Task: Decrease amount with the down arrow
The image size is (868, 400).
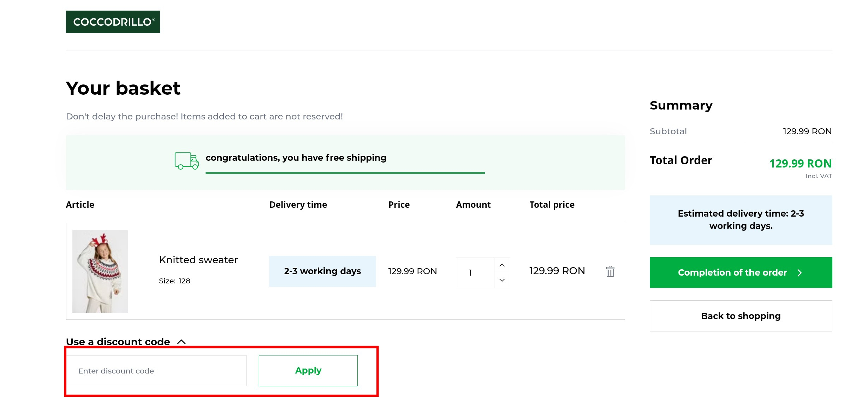Action: (502, 280)
